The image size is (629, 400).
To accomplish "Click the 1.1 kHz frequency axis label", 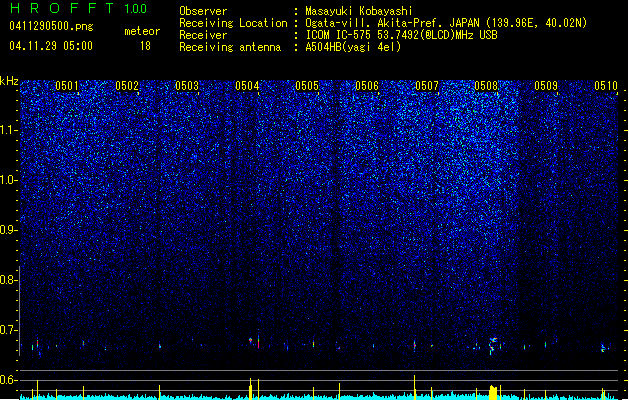I will coord(8,130).
